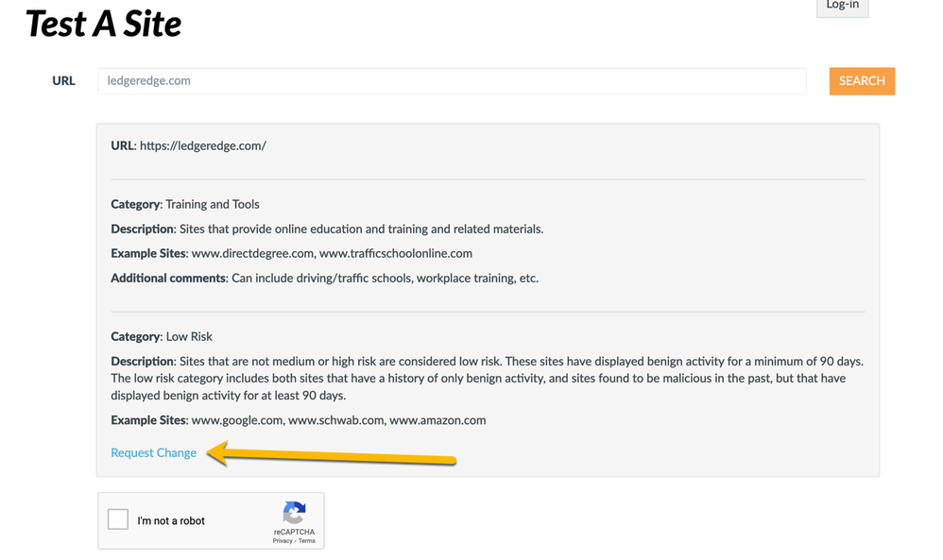
Task: Click the Low Risk category text
Action: click(189, 336)
